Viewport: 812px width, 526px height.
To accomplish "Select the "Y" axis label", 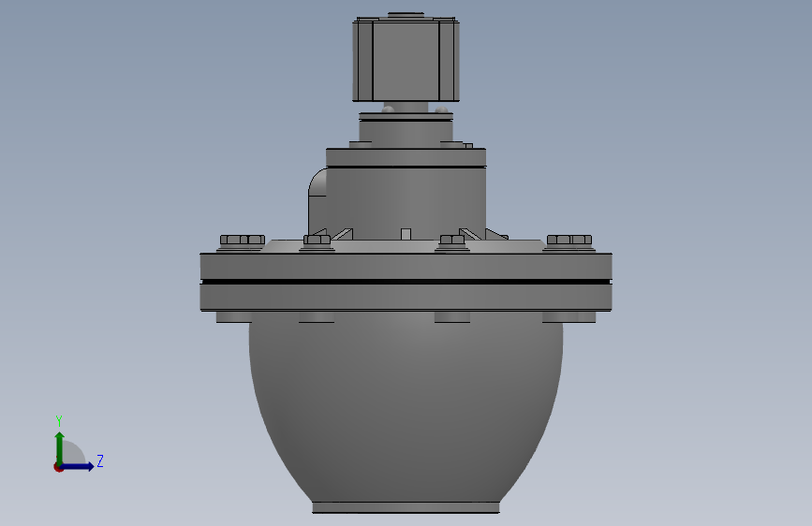I will 59,420.
